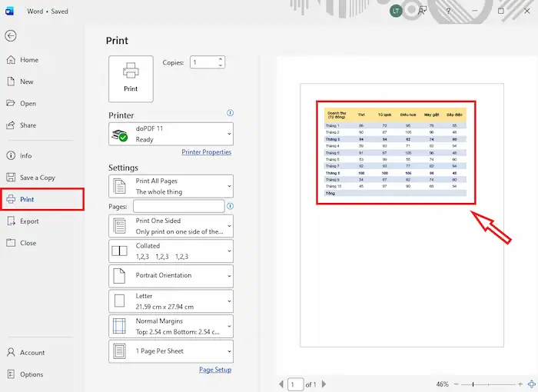538x392 pixels.
Task: Click the Printer info icon
Action: pos(230,114)
